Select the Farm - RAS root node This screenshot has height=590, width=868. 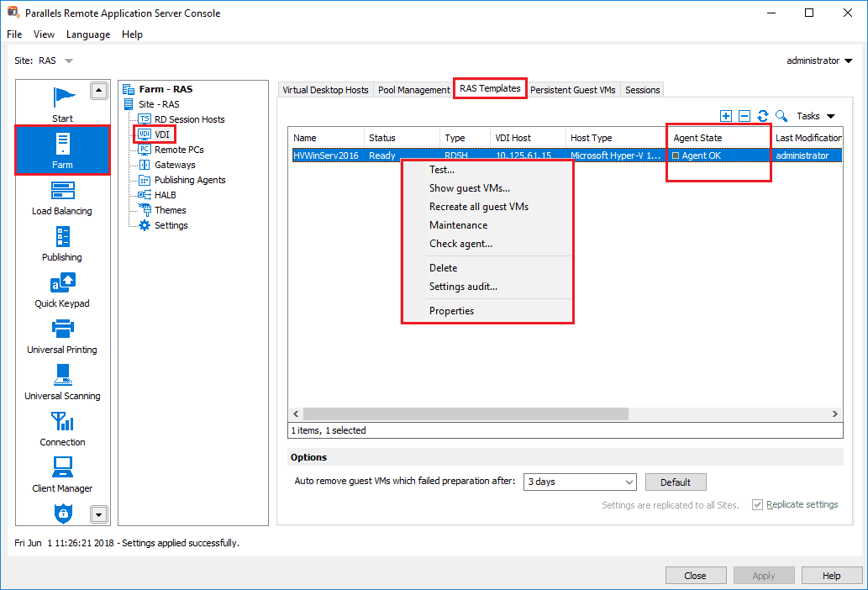click(x=166, y=89)
